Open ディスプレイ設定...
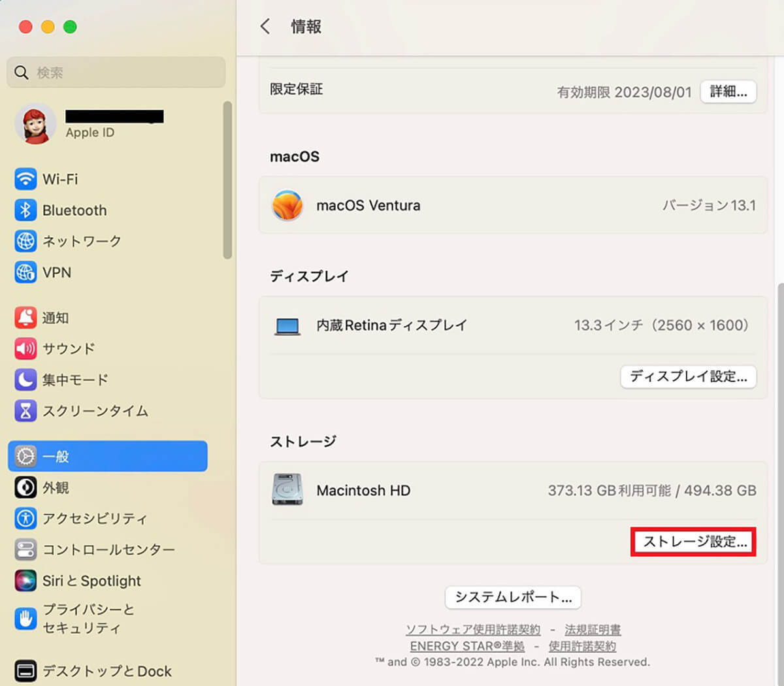This screenshot has height=686, width=784. click(x=689, y=376)
